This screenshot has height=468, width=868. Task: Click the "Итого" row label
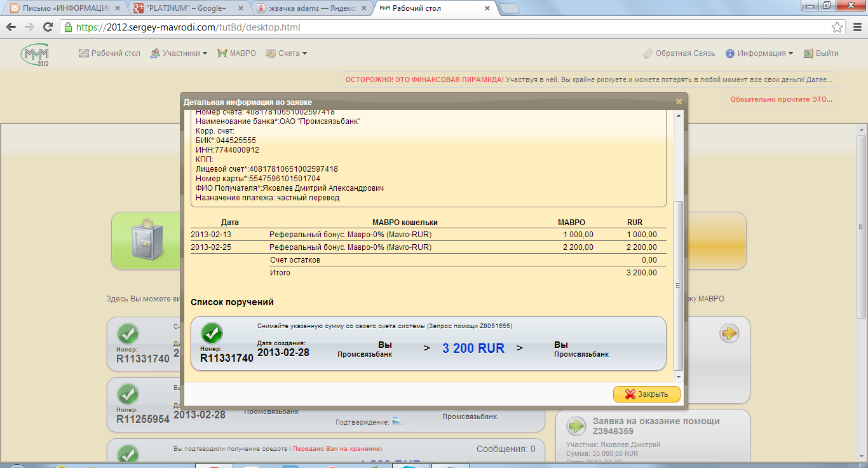[x=280, y=273]
